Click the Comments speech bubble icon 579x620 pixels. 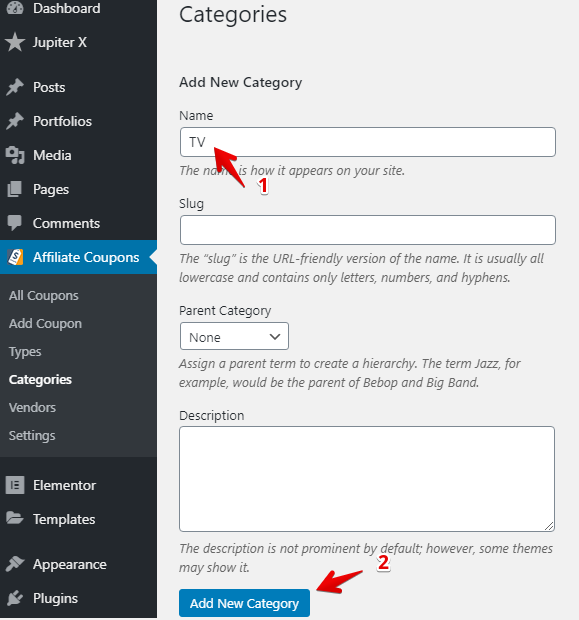point(15,223)
